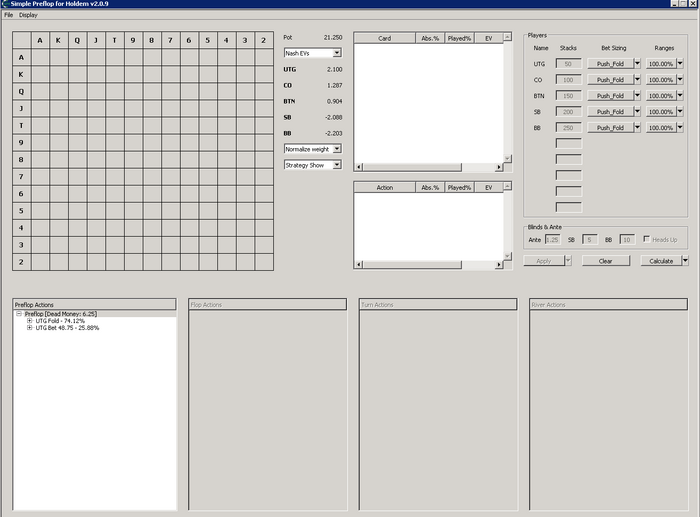Click UTG Push_Fold bet sizing button
This screenshot has height=517, width=700.
(610, 63)
